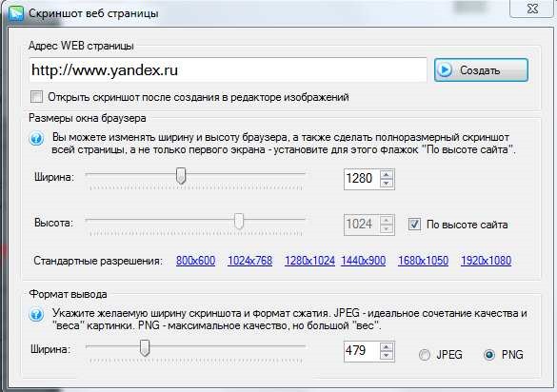
Task: Choose the 1440x900 resolution link
Action: 364,261
